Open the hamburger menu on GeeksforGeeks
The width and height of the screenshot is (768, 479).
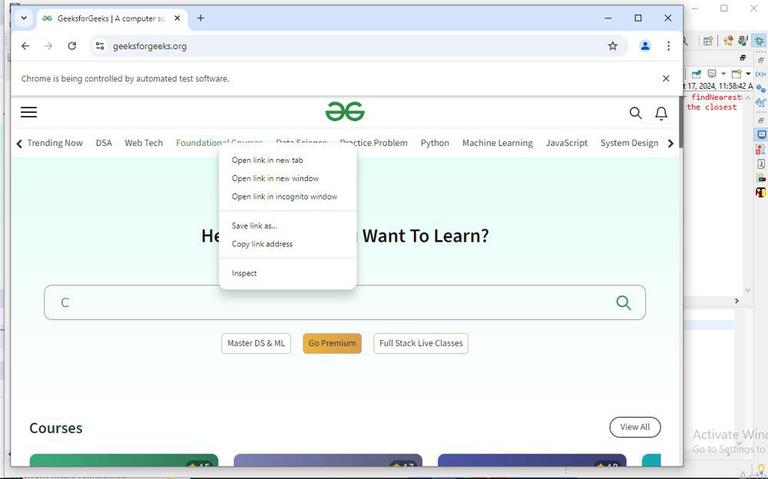[x=29, y=112]
